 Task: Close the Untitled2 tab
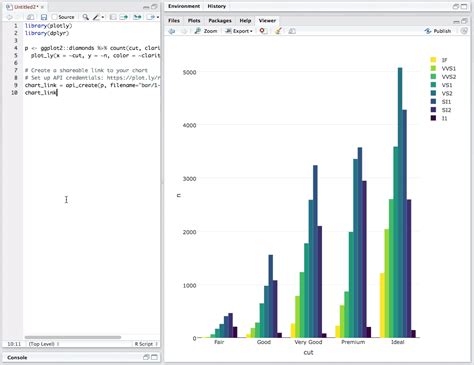pyautogui.click(x=42, y=7)
